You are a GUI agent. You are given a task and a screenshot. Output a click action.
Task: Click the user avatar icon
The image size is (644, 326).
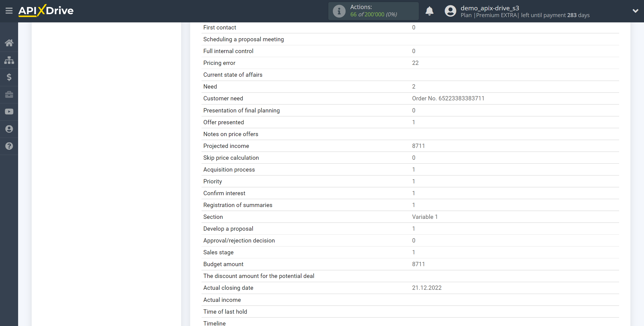coord(450,11)
